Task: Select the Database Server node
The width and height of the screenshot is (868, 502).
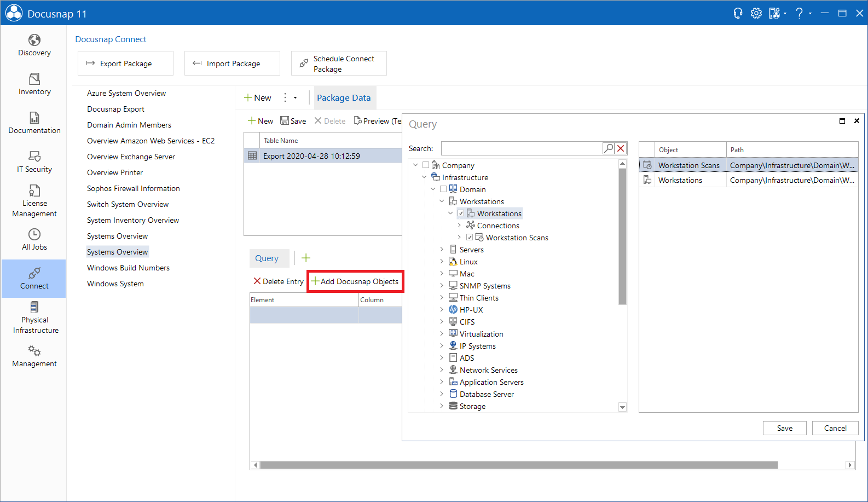Action: click(487, 394)
